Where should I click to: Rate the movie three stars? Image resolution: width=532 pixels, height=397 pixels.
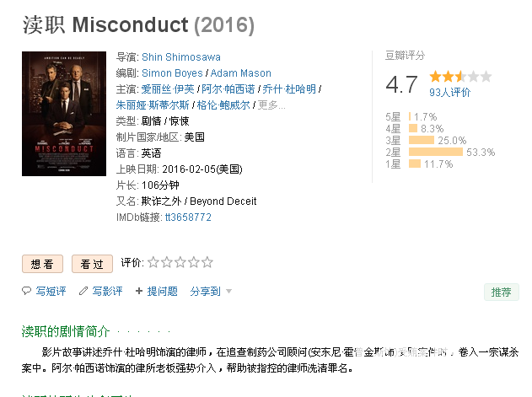point(180,262)
